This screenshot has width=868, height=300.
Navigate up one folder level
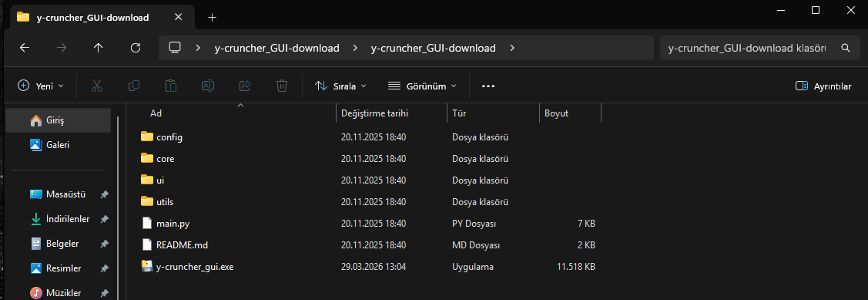pyautogui.click(x=99, y=48)
